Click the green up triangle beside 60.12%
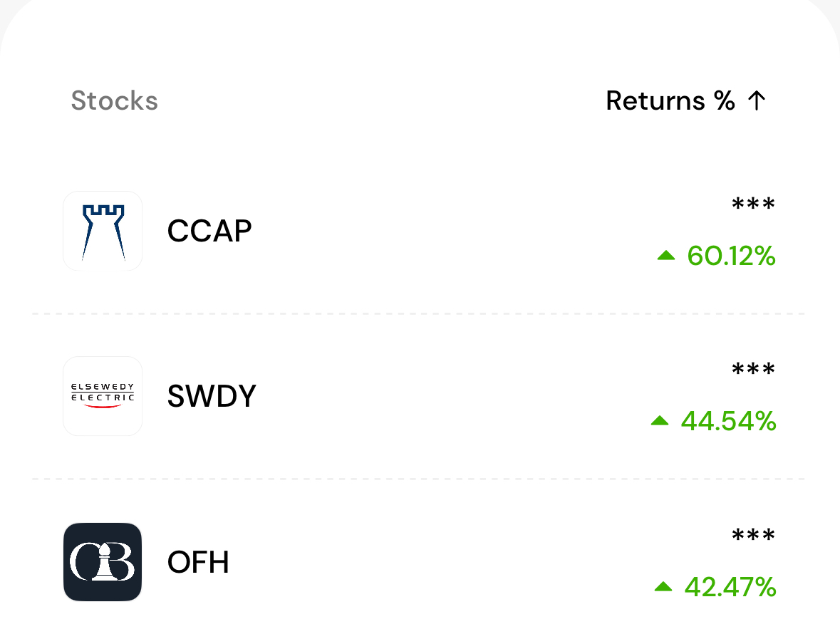840x634 pixels. (x=666, y=256)
